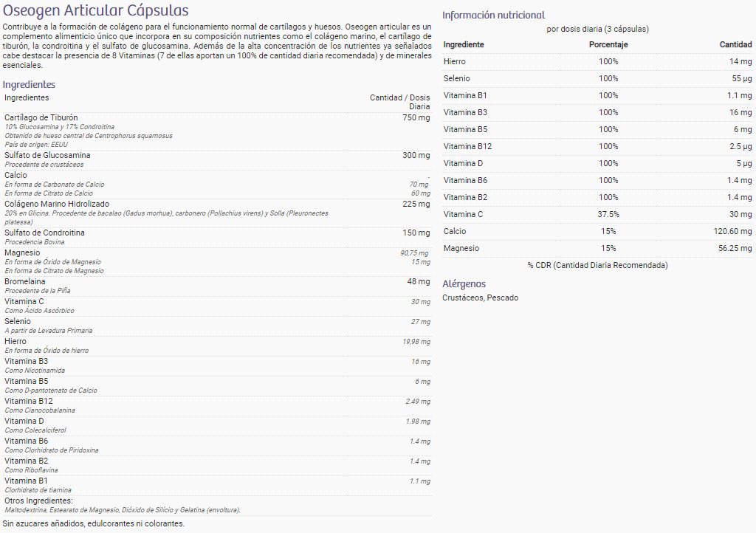Select 'Como Cianocobalanina' note
Viewport: 756px width, 533px height.
[40, 410]
